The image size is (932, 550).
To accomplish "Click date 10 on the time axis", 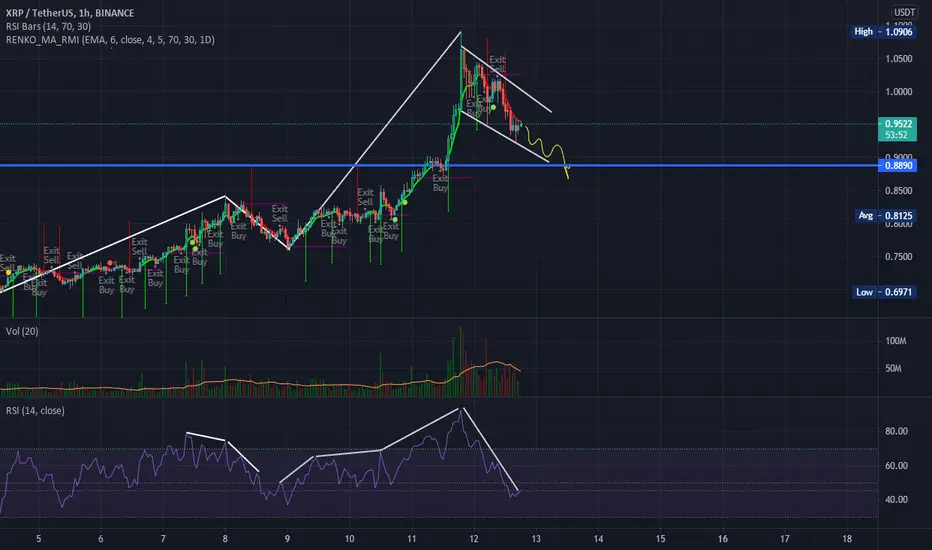I will (350, 539).
